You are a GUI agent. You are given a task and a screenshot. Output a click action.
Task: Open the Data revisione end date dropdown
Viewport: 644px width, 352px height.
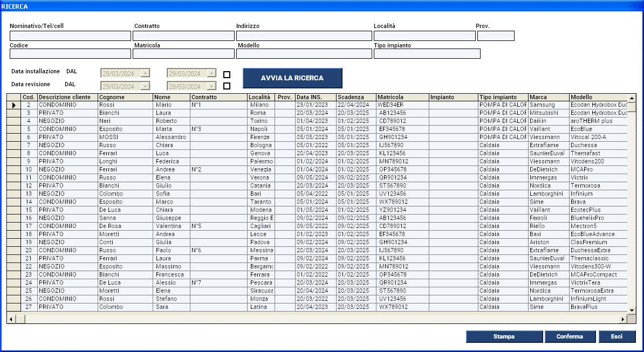(x=211, y=86)
